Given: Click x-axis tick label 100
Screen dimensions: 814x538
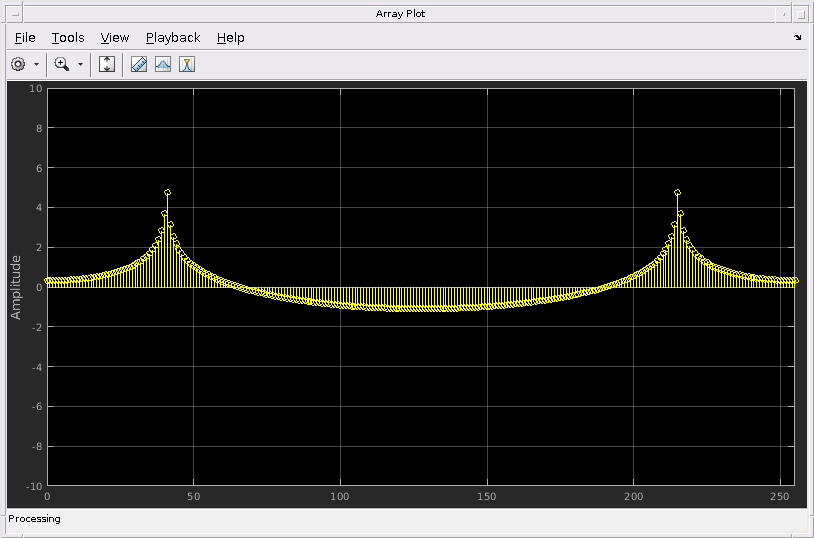Looking at the screenshot, I should (x=340, y=496).
